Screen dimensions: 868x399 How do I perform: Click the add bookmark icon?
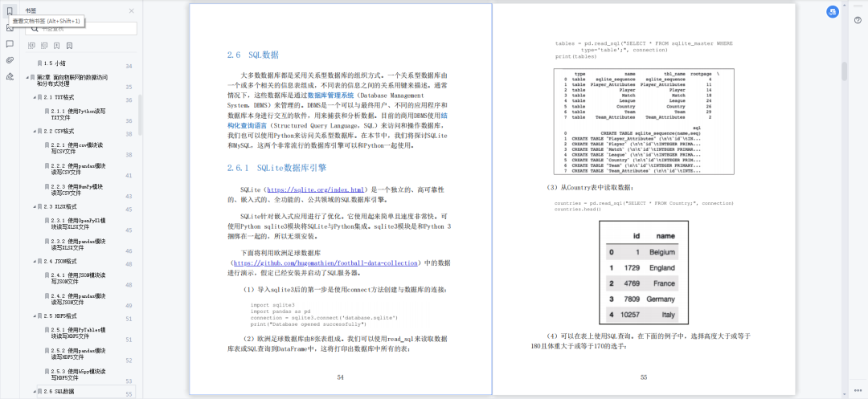click(x=57, y=45)
